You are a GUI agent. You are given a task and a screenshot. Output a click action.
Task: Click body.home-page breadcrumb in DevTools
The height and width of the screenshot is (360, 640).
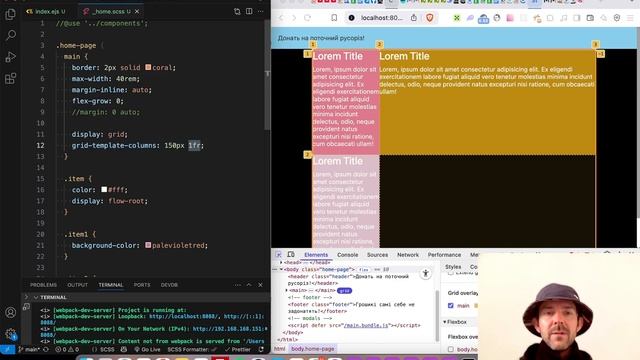tap(313, 349)
